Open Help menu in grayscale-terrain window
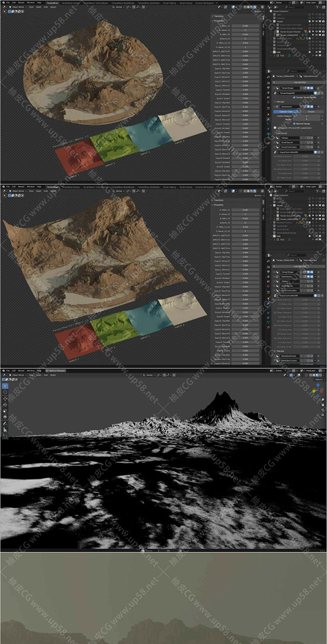This screenshot has height=644, width=327. pos(39,370)
